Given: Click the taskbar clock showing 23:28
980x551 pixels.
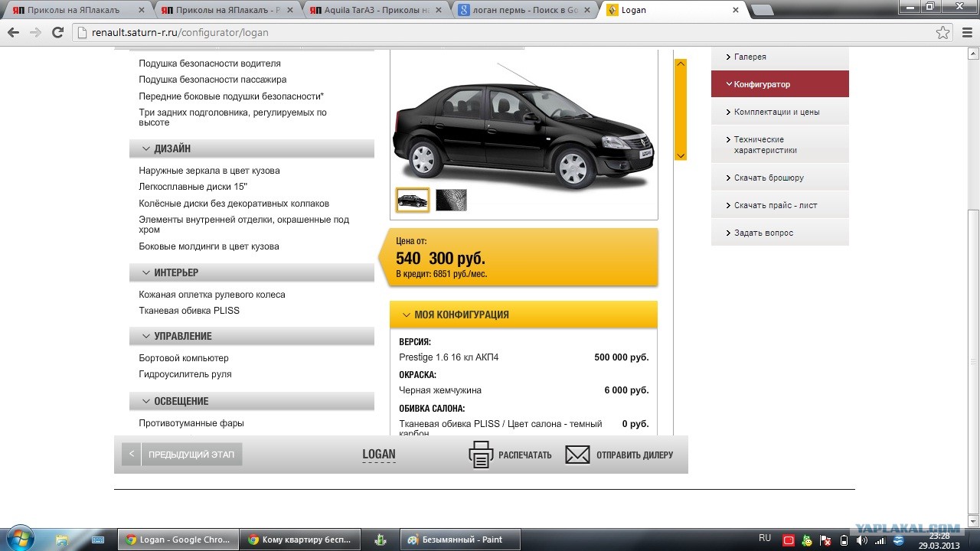Looking at the screenshot, I should click(939, 540).
